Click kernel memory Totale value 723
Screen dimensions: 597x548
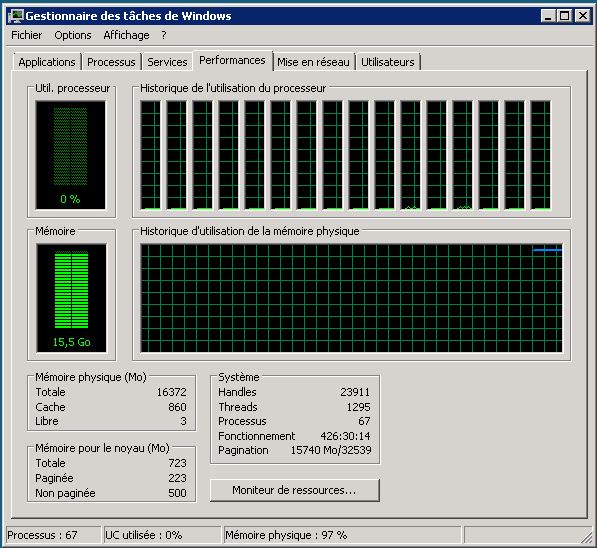click(177, 463)
